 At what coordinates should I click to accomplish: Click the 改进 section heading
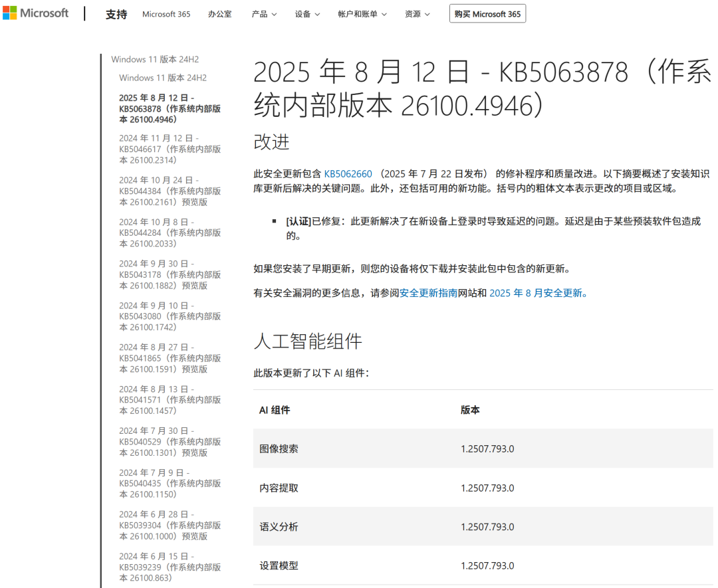point(271,142)
